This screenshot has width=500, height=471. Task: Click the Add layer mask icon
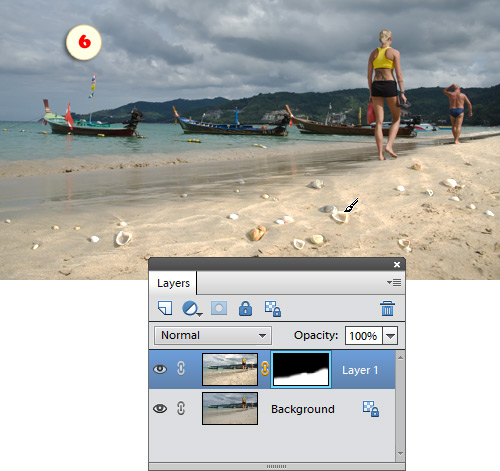pyautogui.click(x=219, y=308)
